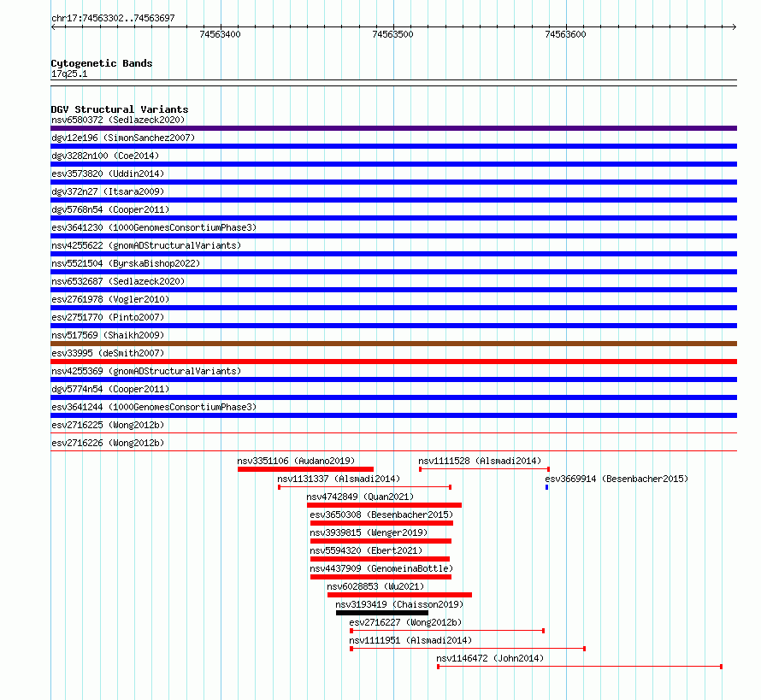Click thin red span of esv2716227
This screenshot has height=700, width=761.
[x=447, y=631]
